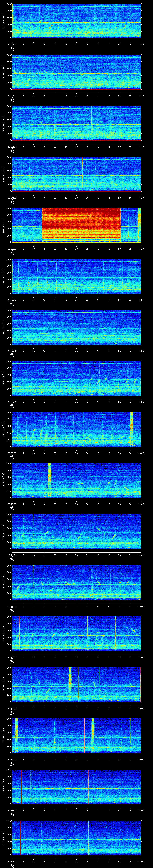The image size is (153, 868).
Task: Click the 20:13:00 start timestamp label
Action: point(12,657)
